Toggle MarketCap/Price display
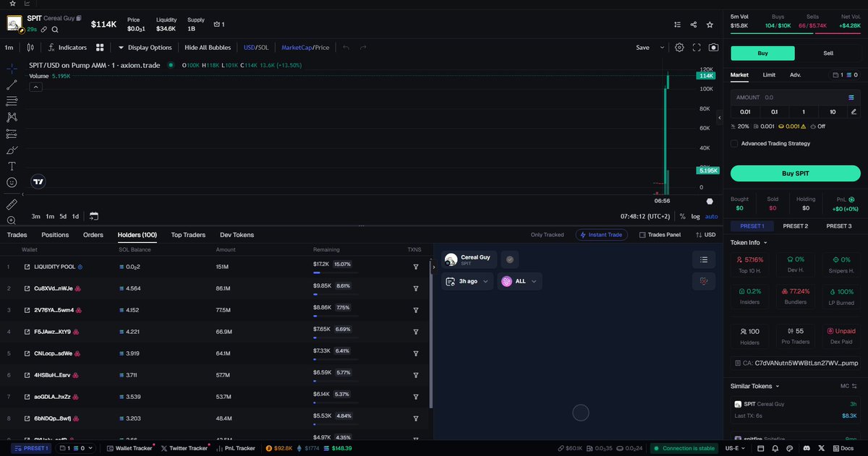Viewport: 868px width, 456px height. tap(305, 48)
